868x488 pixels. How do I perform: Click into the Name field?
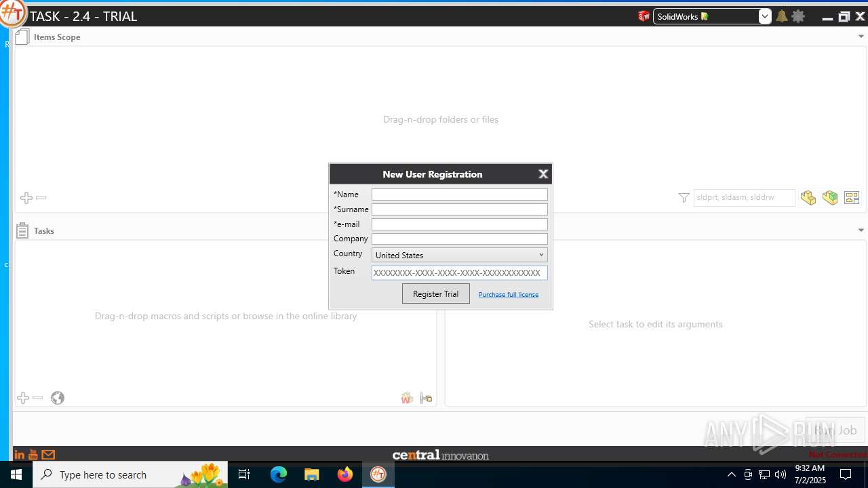point(460,195)
